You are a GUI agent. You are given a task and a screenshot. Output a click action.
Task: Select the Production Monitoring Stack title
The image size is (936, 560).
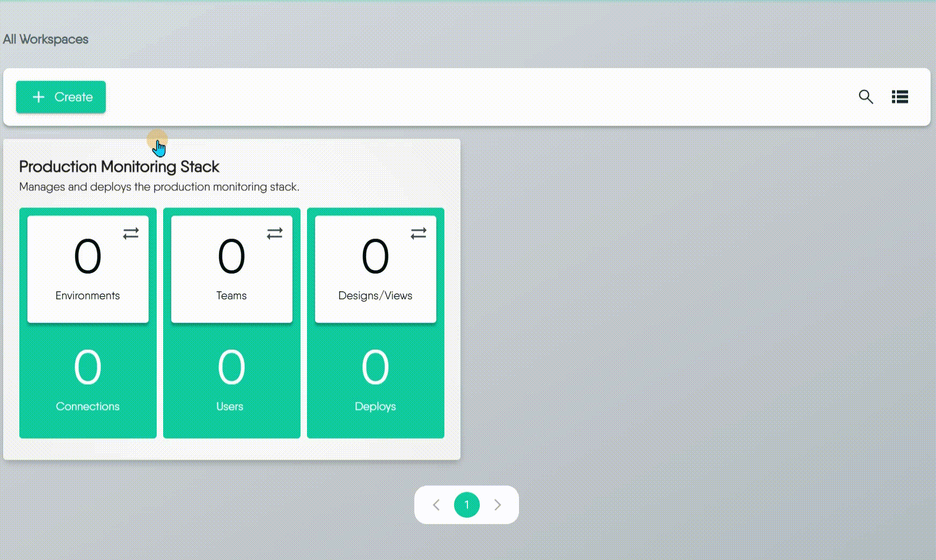click(x=119, y=166)
